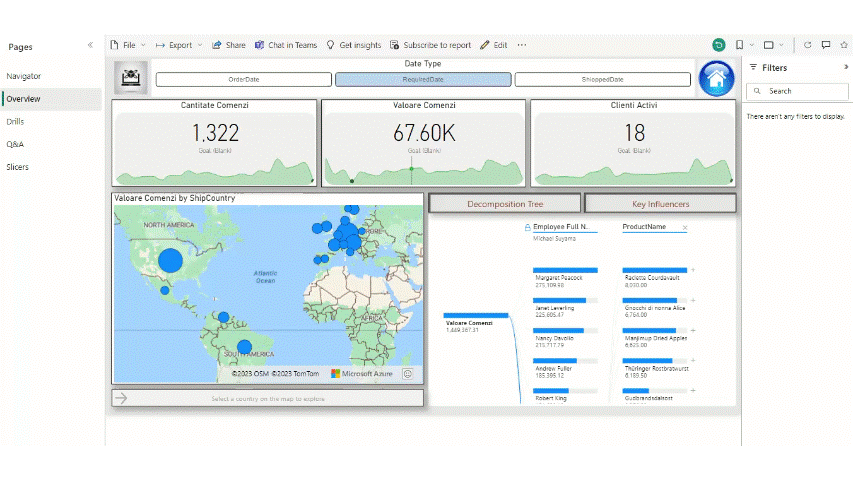Screen dimensions: 853x480
Task: Switch to the Drills page
Action: click(x=15, y=122)
